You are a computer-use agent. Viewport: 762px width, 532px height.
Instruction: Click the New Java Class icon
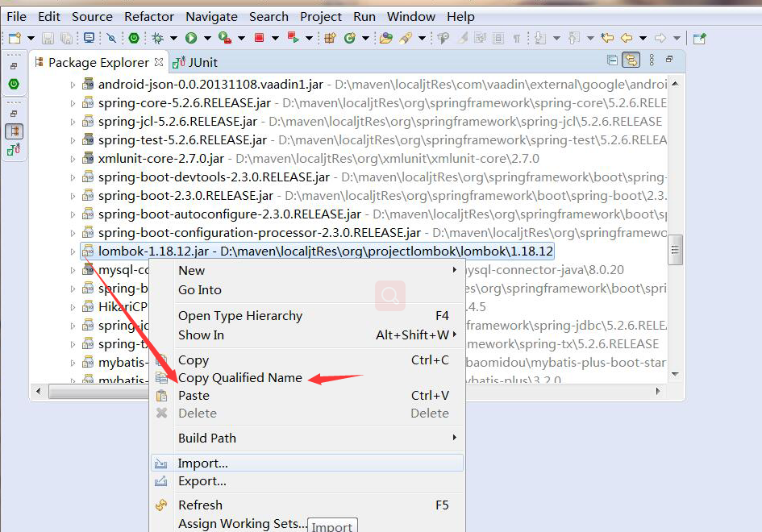[349, 38]
